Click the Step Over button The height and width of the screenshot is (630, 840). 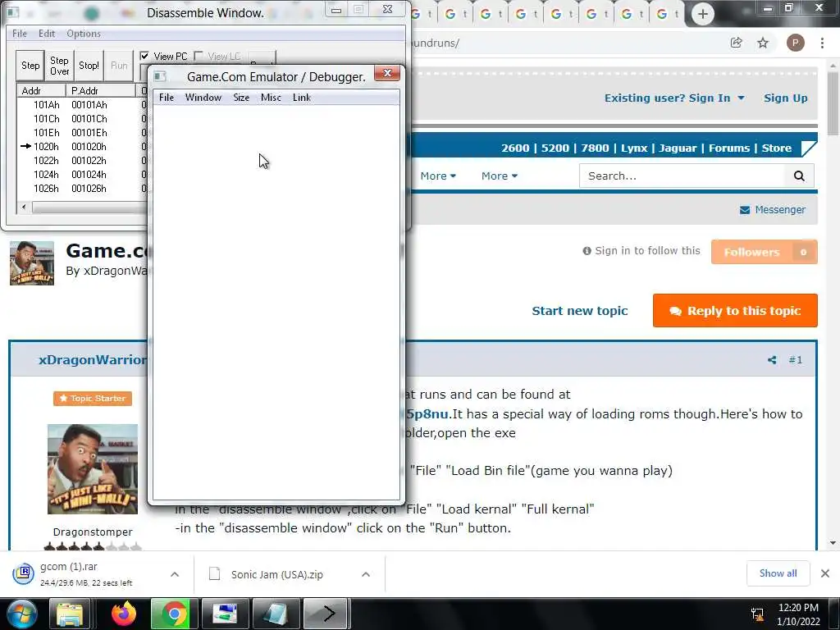tap(59, 66)
